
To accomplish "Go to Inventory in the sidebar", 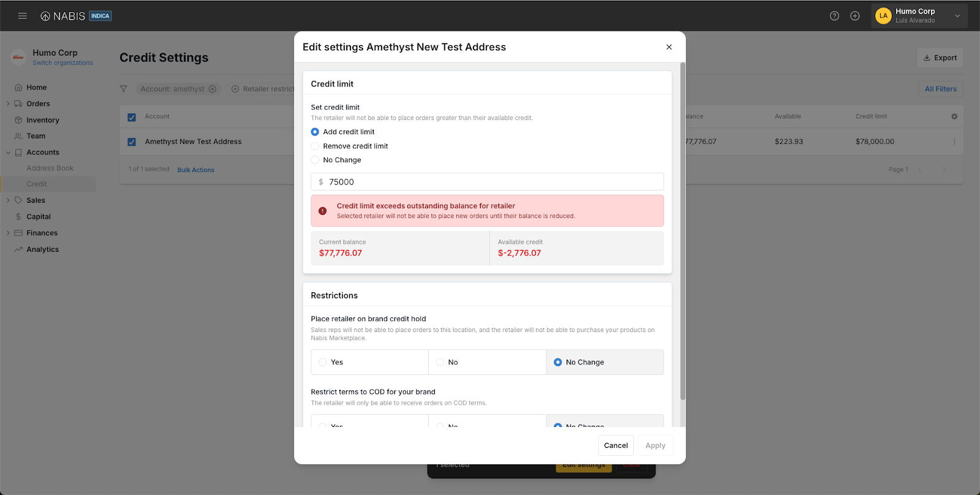I will pyautogui.click(x=42, y=120).
